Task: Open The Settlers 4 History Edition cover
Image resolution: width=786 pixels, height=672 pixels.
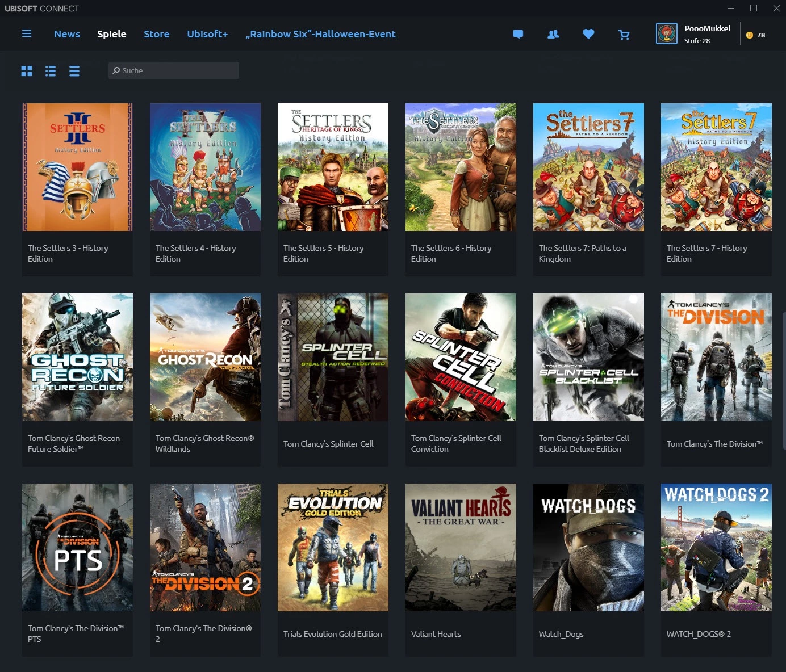Action: point(205,167)
